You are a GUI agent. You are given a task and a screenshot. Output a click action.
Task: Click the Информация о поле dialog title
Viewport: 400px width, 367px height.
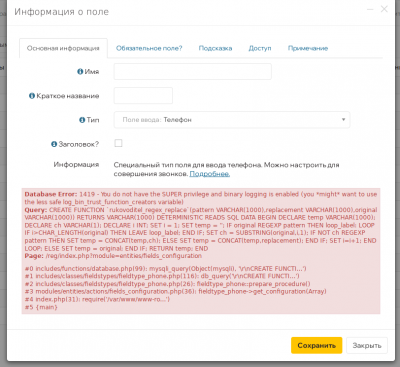[61, 12]
